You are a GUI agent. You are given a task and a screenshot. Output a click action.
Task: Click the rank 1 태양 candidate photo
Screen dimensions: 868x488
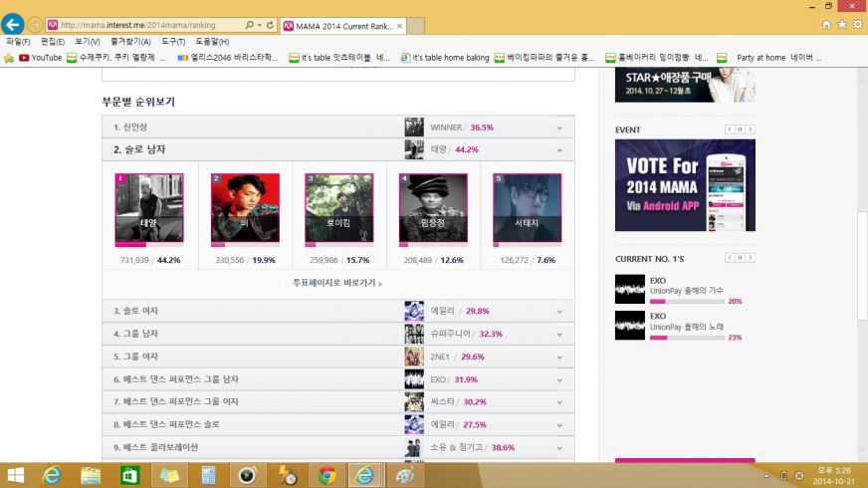point(149,208)
